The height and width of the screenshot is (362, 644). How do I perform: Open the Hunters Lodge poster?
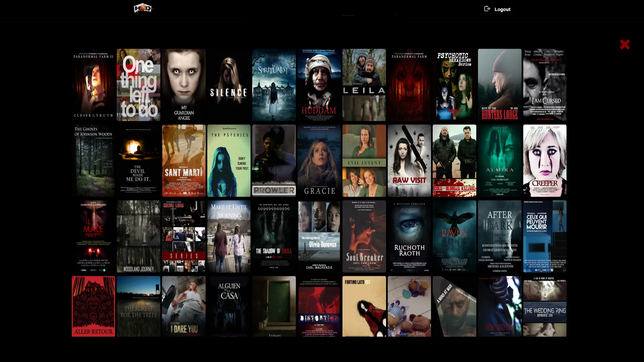tap(500, 85)
